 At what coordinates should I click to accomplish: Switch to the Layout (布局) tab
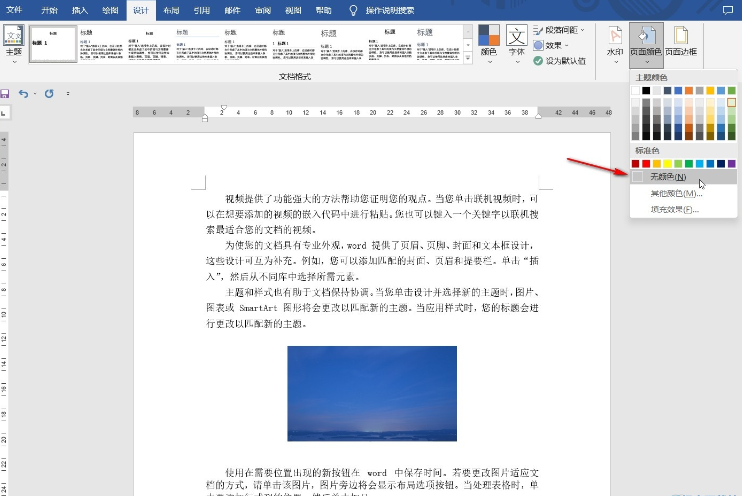click(171, 10)
